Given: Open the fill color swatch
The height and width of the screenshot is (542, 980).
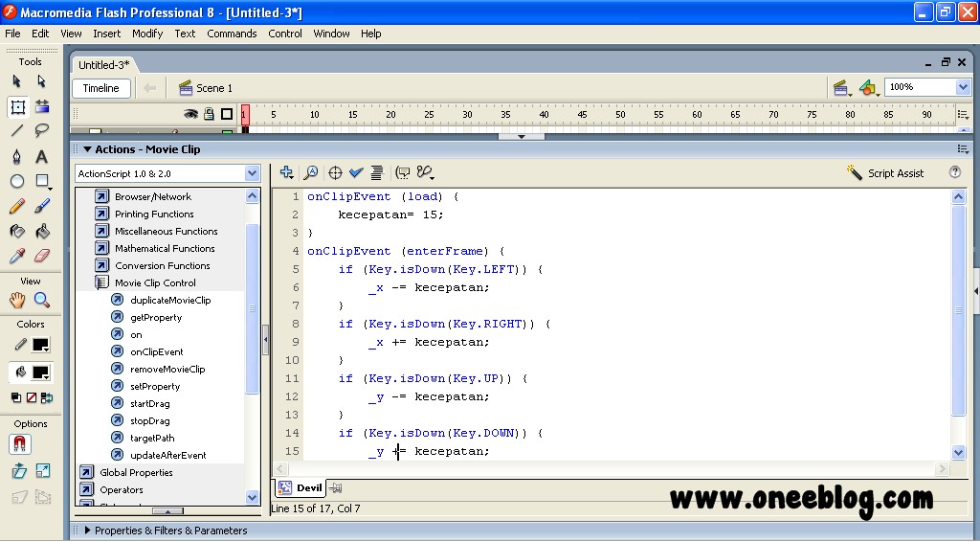Looking at the screenshot, I should point(40,373).
